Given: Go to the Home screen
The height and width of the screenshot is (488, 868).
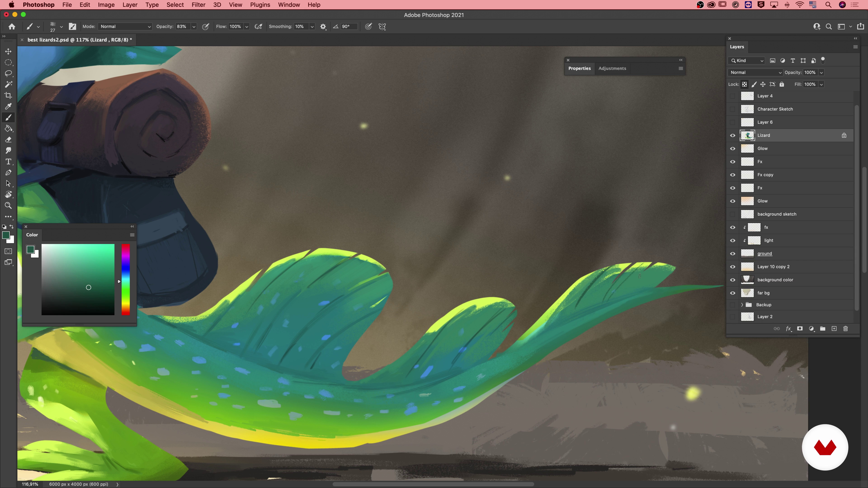Looking at the screenshot, I should pos(12,27).
